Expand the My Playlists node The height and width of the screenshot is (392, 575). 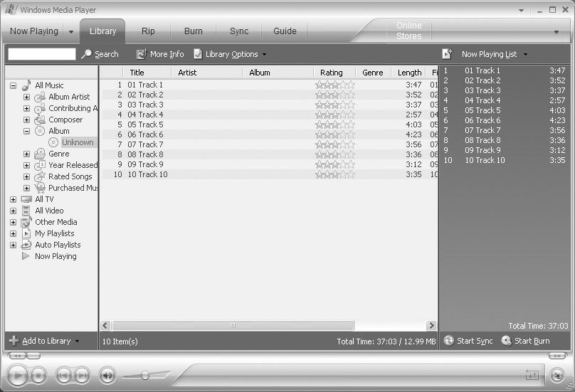pos(14,233)
